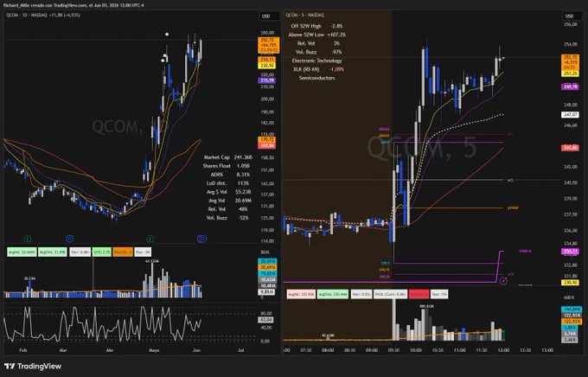Click the Abr tick on daily time axis

pos(110,350)
